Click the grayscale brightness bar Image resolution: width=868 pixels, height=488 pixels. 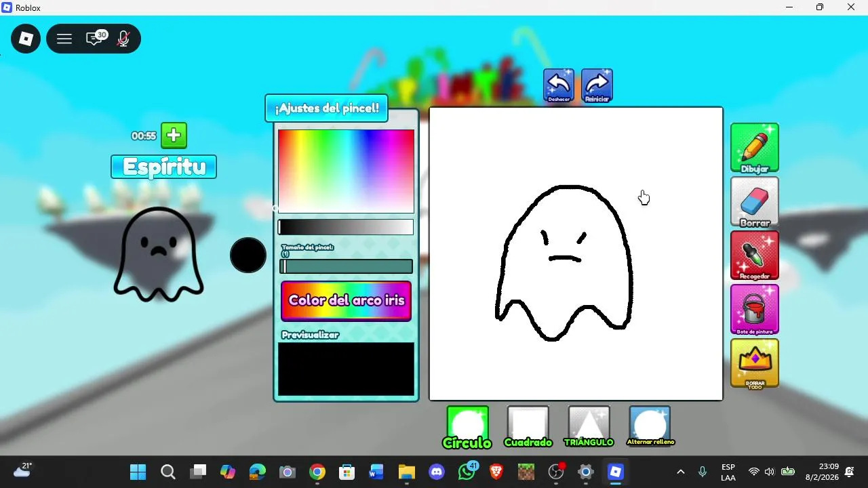click(x=346, y=227)
